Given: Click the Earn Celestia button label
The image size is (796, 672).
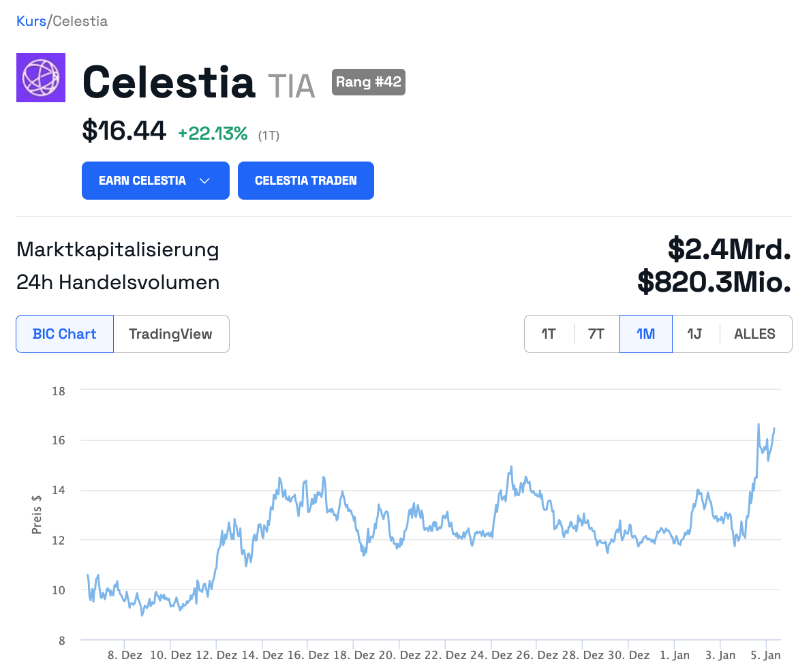Looking at the screenshot, I should point(142,181).
